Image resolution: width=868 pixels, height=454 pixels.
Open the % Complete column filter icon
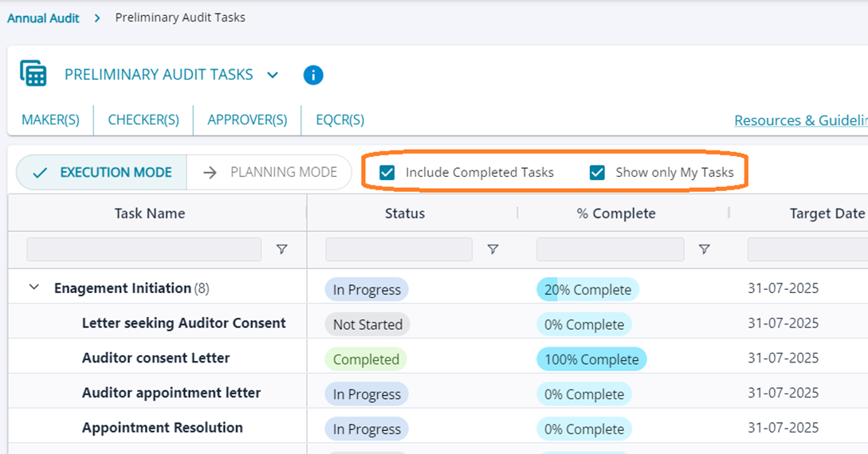[x=704, y=249]
